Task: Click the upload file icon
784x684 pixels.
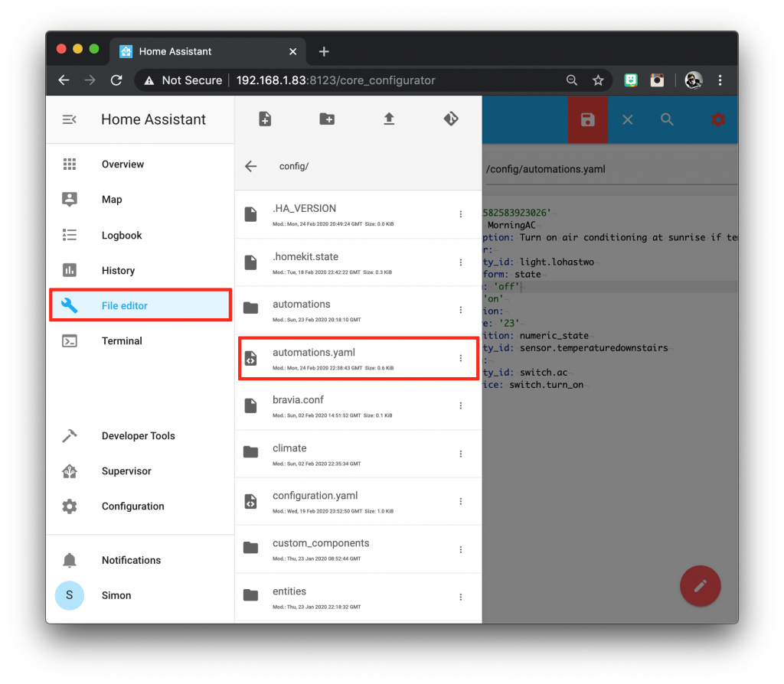Action: coord(389,119)
